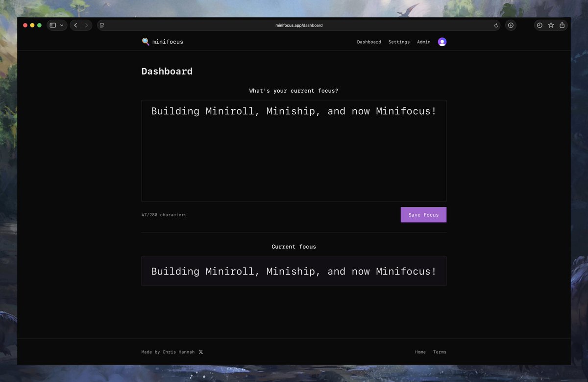The height and width of the screenshot is (382, 588).
Task: Click the 'Current focus' section label
Action: click(x=294, y=247)
